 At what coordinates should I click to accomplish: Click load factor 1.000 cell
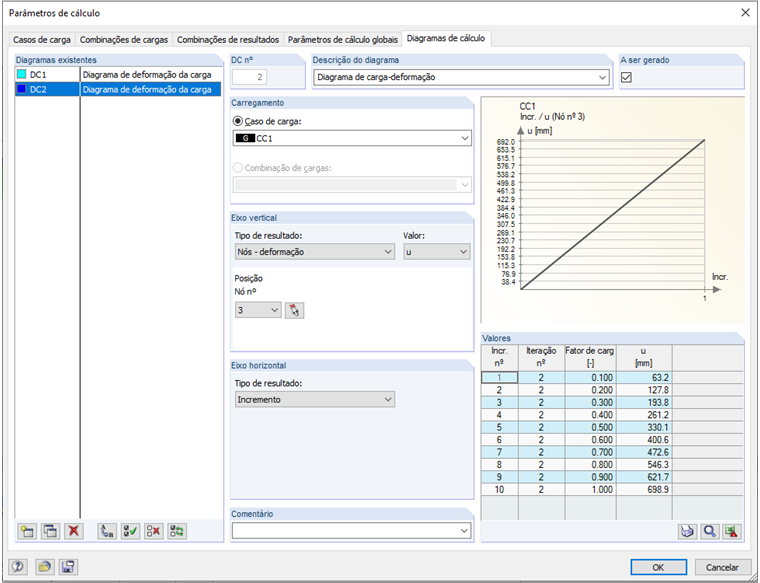coord(590,489)
